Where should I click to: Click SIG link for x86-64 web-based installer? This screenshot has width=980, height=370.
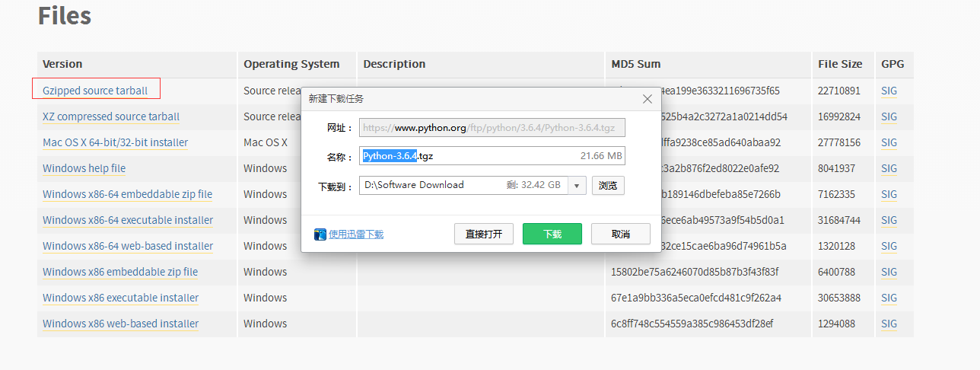[x=889, y=246]
